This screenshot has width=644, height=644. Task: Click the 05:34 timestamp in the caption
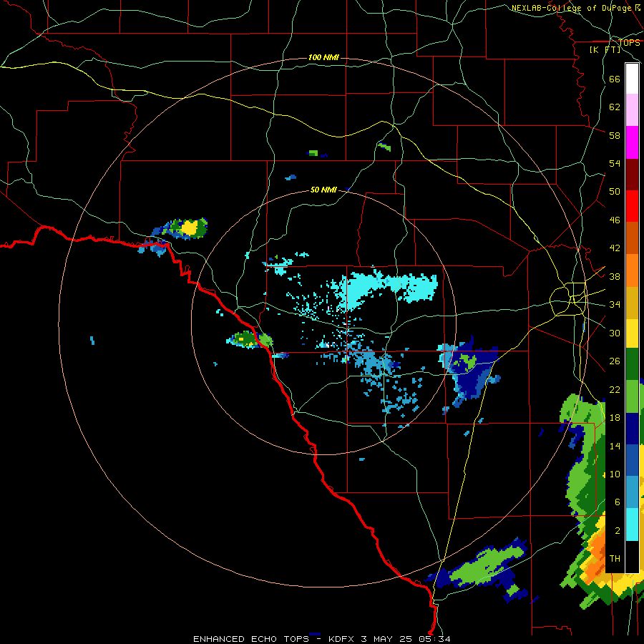pos(434,639)
